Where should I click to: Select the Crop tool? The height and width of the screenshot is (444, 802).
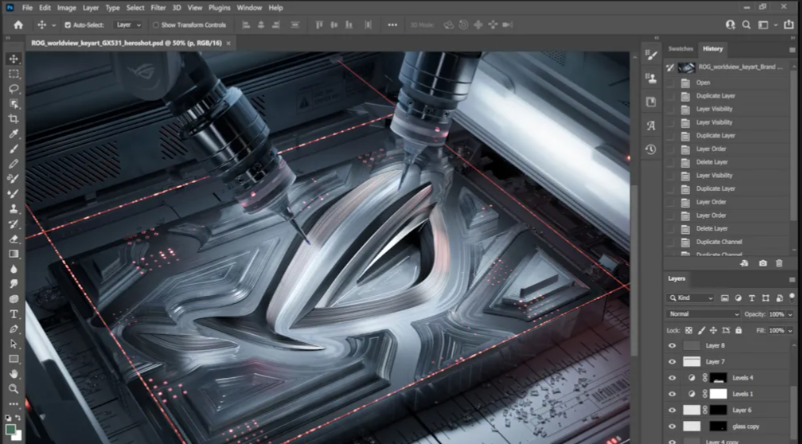click(x=13, y=119)
